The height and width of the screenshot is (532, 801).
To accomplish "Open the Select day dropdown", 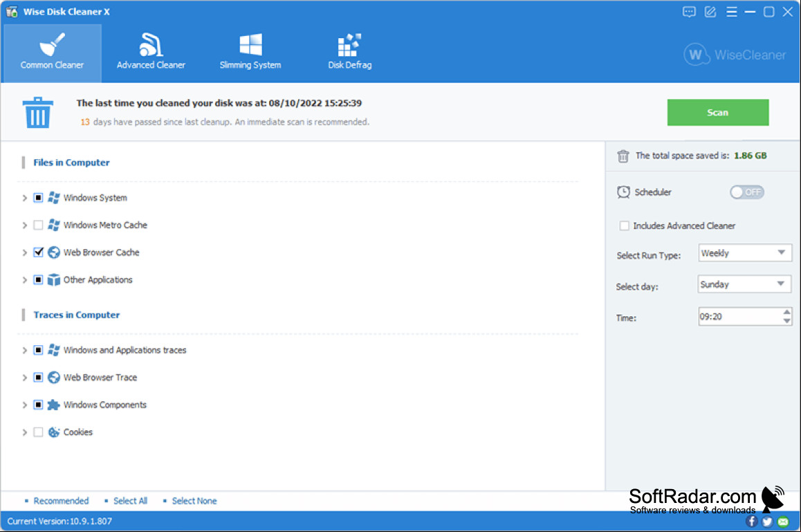I will [744, 284].
